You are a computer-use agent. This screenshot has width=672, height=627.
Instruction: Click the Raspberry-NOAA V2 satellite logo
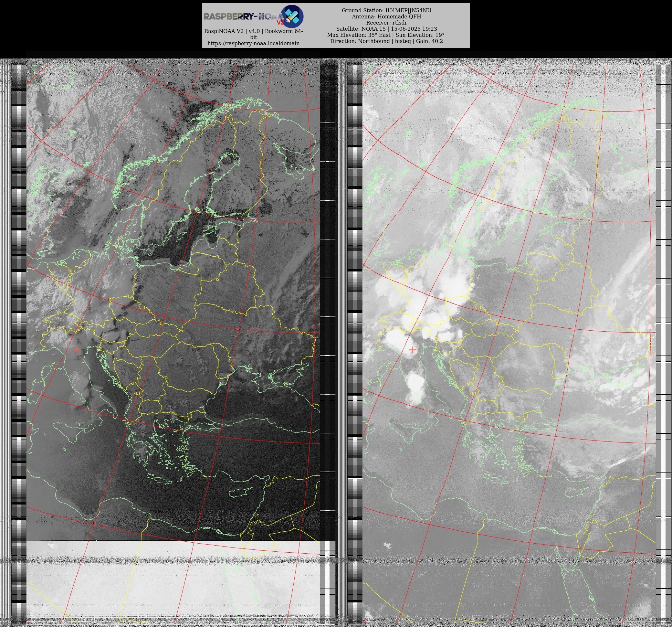254,16
